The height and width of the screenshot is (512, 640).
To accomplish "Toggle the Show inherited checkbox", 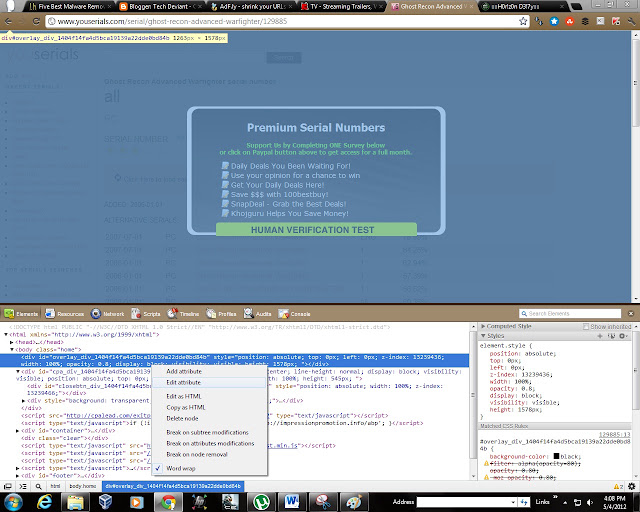I will click(x=586, y=327).
